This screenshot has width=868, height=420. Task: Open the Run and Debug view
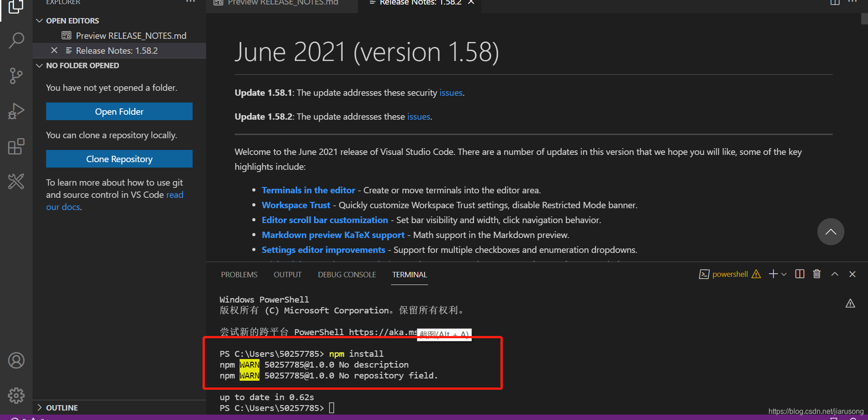click(x=16, y=111)
